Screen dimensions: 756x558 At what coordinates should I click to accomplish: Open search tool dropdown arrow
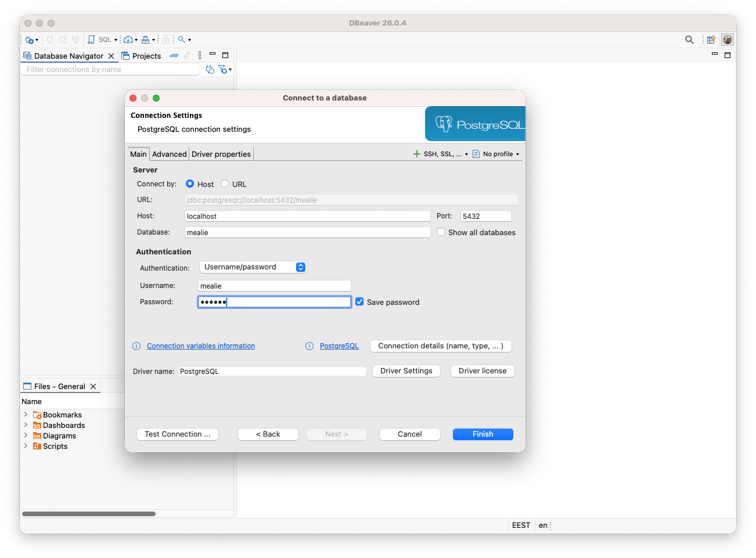click(x=189, y=40)
